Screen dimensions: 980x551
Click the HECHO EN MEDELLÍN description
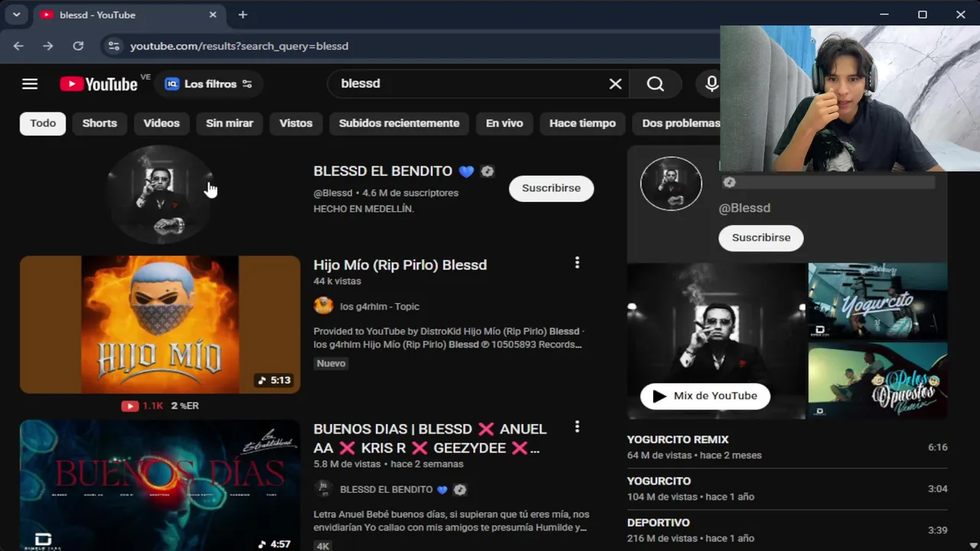click(364, 209)
